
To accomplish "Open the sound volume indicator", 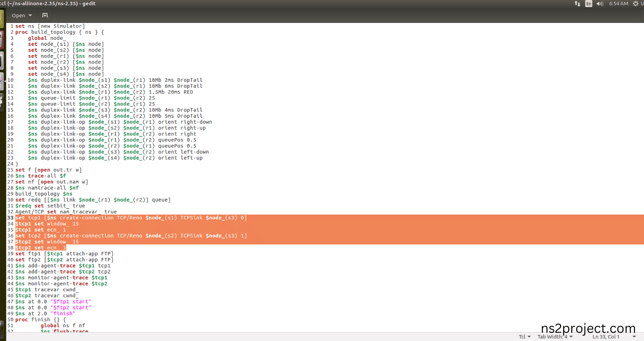I will [x=600, y=3].
